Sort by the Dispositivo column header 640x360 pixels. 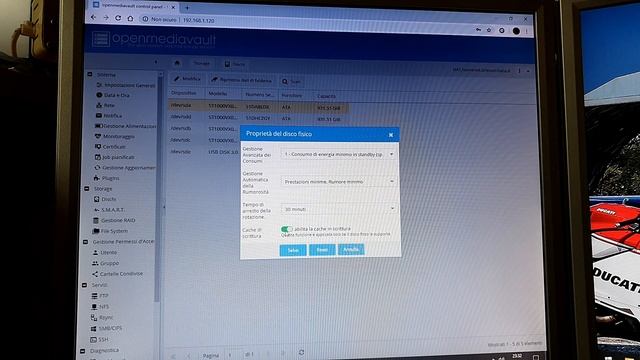(186, 93)
